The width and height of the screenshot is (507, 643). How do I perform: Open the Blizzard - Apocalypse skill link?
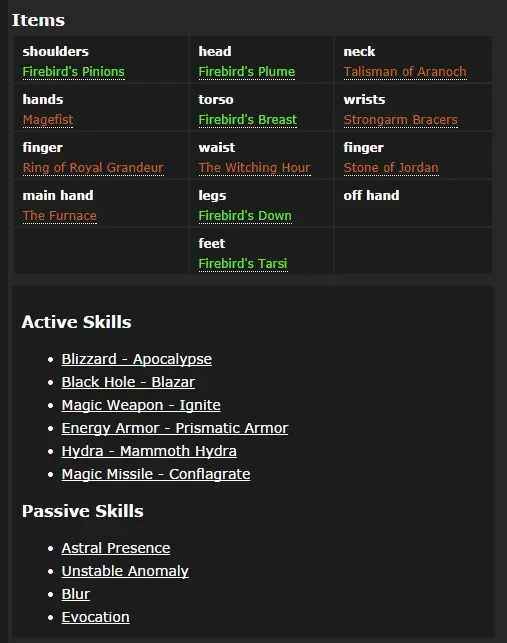point(137,359)
